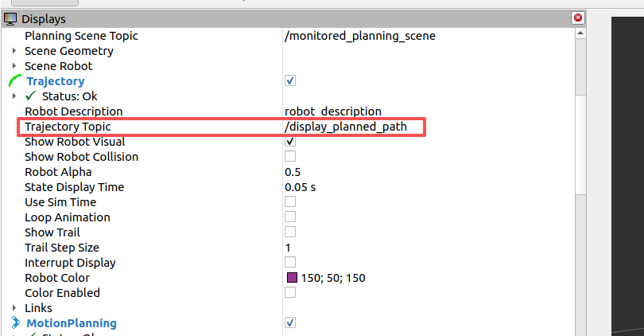
Task: Select the State Display Time label
Action: (x=75, y=187)
